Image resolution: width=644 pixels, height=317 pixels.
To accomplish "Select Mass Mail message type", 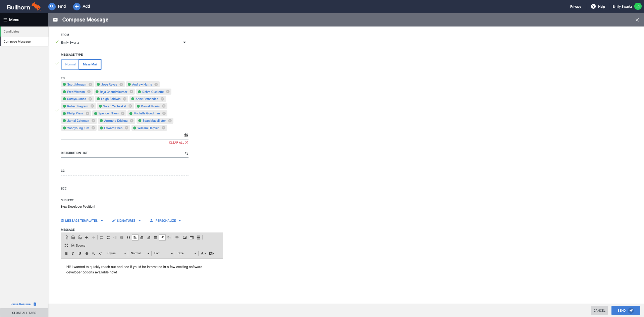I will (x=90, y=64).
